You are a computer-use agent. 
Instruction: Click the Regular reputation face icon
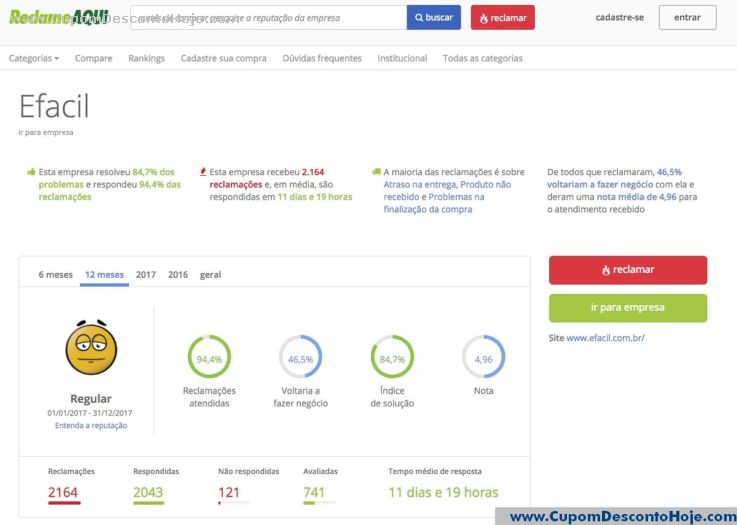(91, 347)
